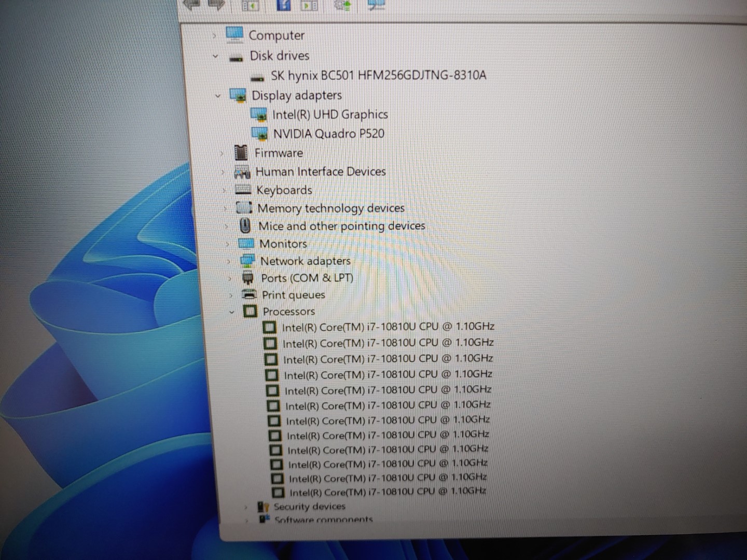Viewport: 747px width, 560px height.
Task: Click the Computer category monitor icon
Action: coord(234,35)
